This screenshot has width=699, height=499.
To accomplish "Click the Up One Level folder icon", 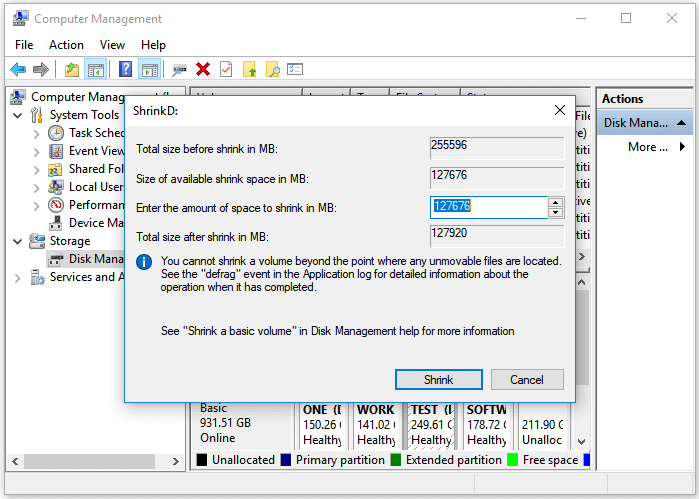I will coord(71,69).
